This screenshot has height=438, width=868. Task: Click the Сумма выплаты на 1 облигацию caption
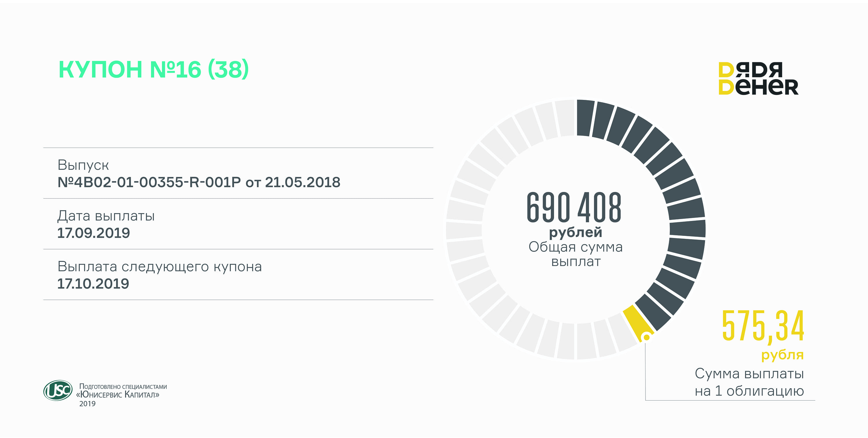tap(749, 382)
